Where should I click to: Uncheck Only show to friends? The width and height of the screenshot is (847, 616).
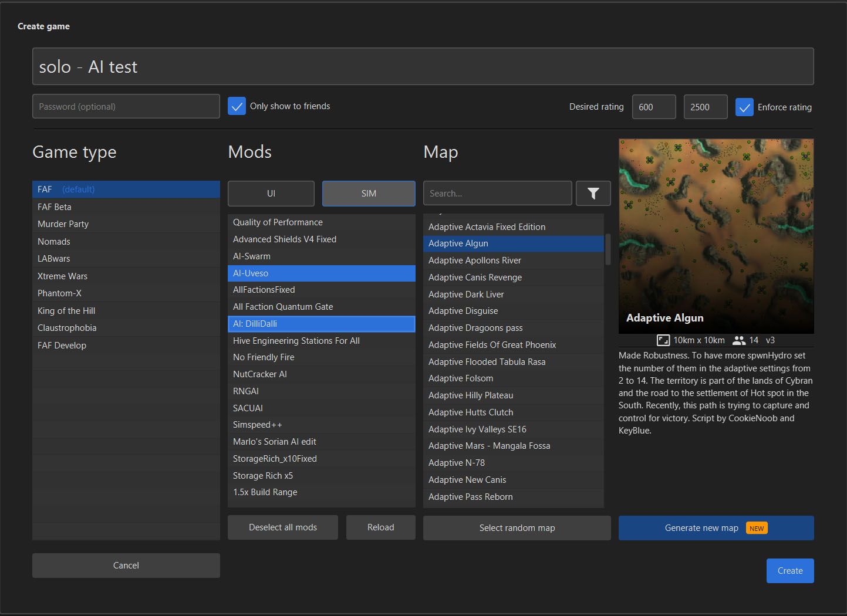[237, 106]
